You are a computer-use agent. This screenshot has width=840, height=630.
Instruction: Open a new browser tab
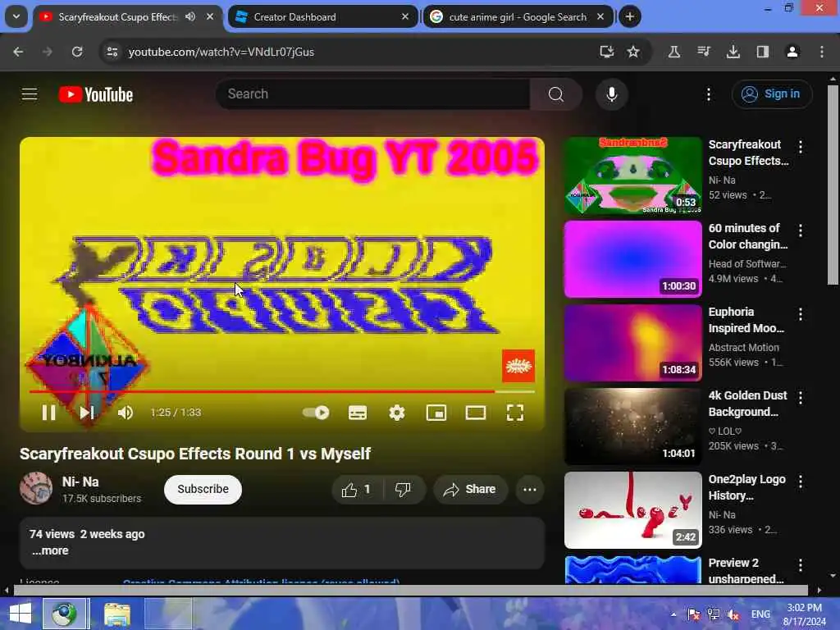point(629,17)
